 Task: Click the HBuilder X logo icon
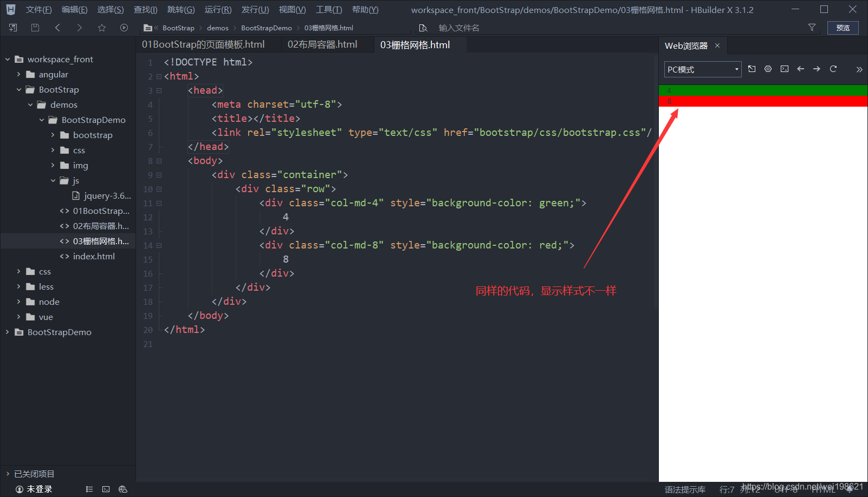[10, 10]
